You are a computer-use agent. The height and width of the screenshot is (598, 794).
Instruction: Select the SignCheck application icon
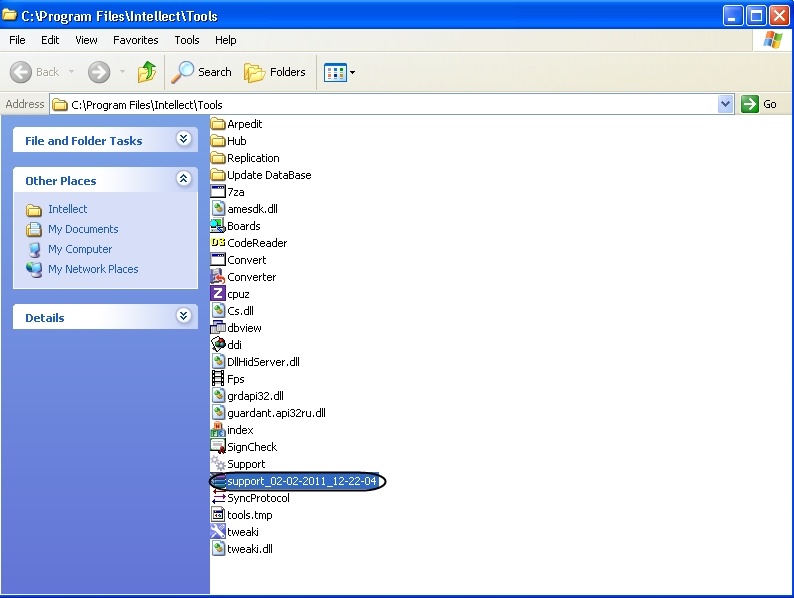coord(218,447)
